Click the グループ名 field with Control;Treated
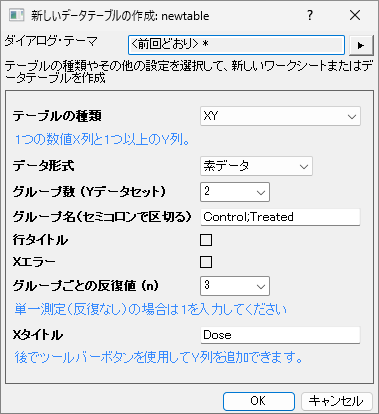This screenshot has width=379, height=414. [280, 217]
